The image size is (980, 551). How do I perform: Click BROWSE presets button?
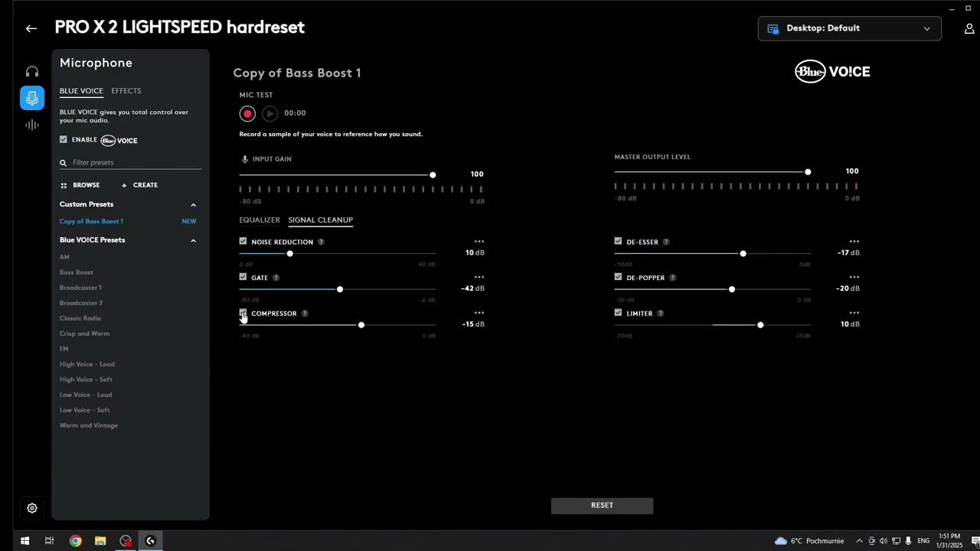point(80,185)
